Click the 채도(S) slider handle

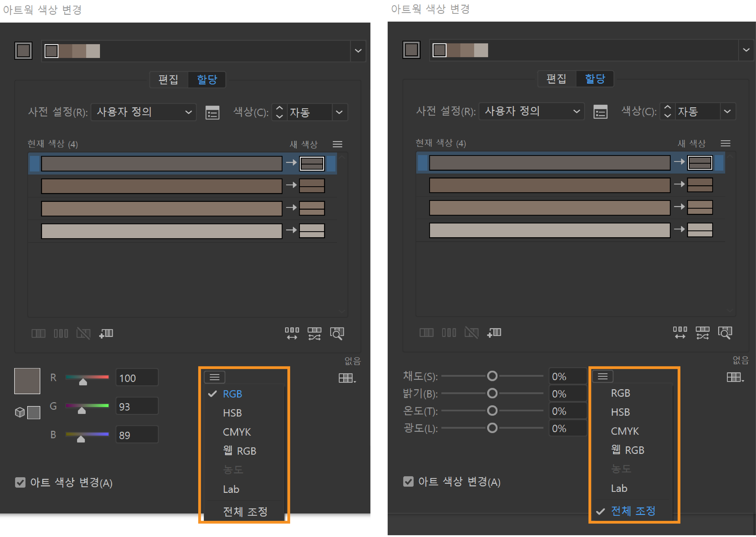(492, 376)
